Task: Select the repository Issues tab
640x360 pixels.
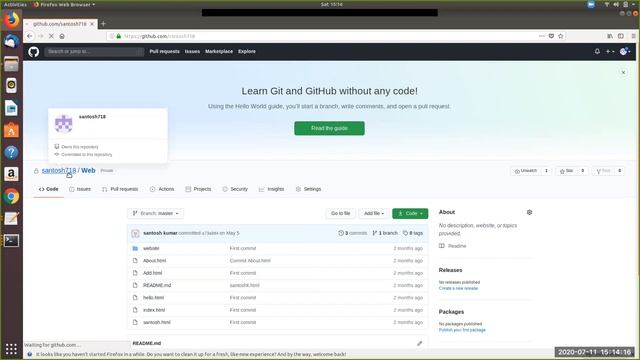Action: (x=80, y=189)
